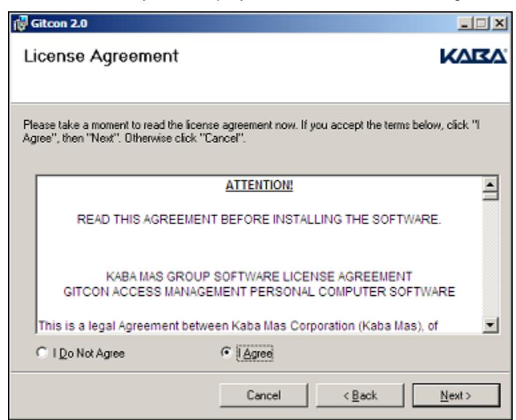Image resolution: width=516 pixels, height=420 pixels.
Task: Click the "READ THIS AGREEMENT" line in license
Action: coord(258,219)
